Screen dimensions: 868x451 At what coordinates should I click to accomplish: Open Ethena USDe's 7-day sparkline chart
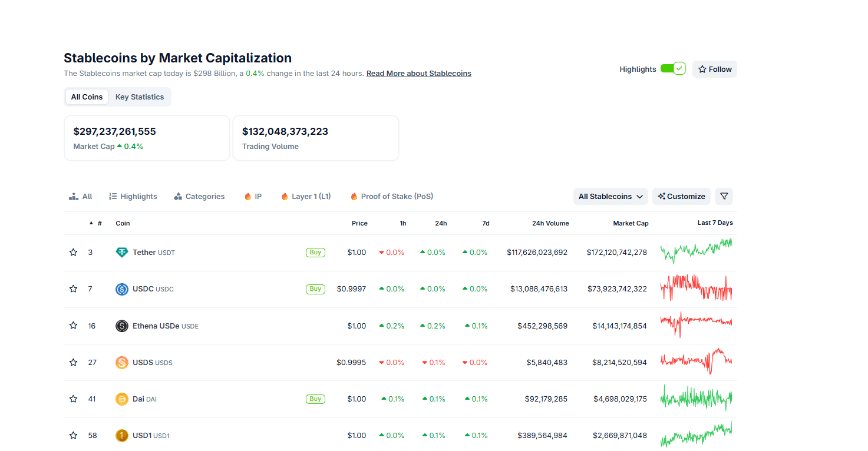tap(696, 324)
